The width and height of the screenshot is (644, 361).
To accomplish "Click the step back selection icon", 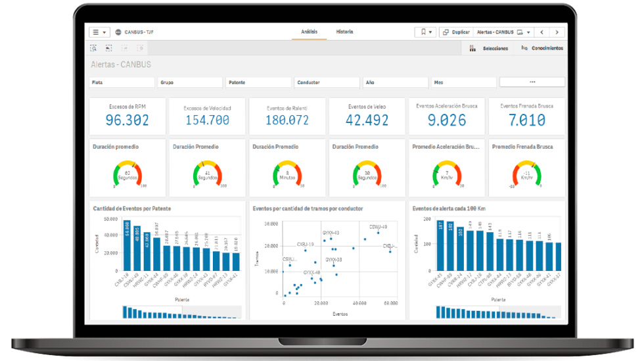I will (108, 48).
